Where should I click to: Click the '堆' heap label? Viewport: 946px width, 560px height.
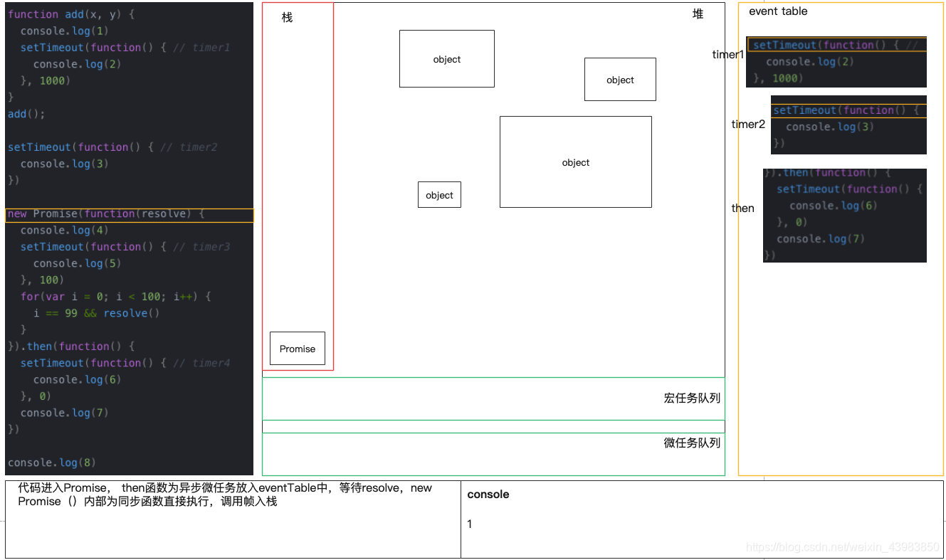(x=698, y=14)
